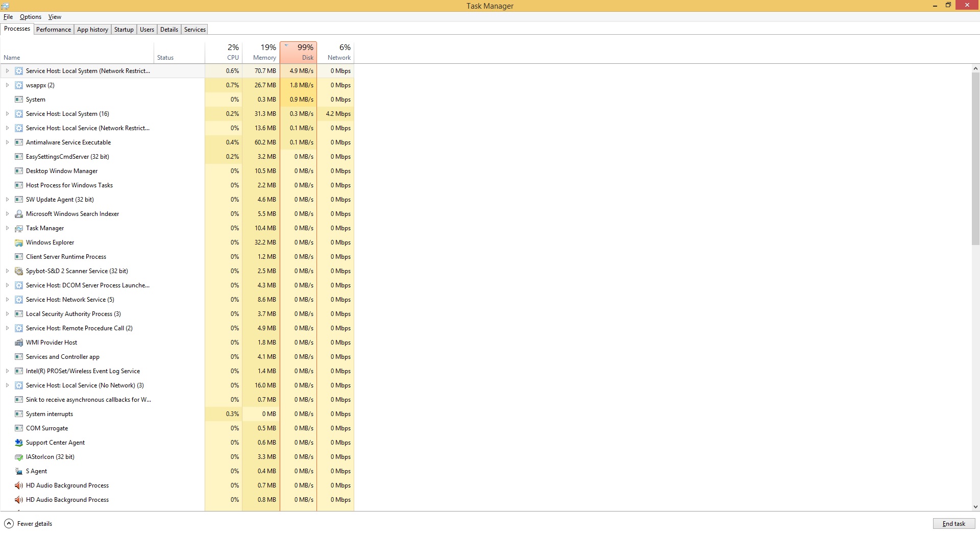Viewport: 980px width, 536px height.
Task: Expand Service Host: DCOM Server Process Launcher
Action: [x=7, y=285]
